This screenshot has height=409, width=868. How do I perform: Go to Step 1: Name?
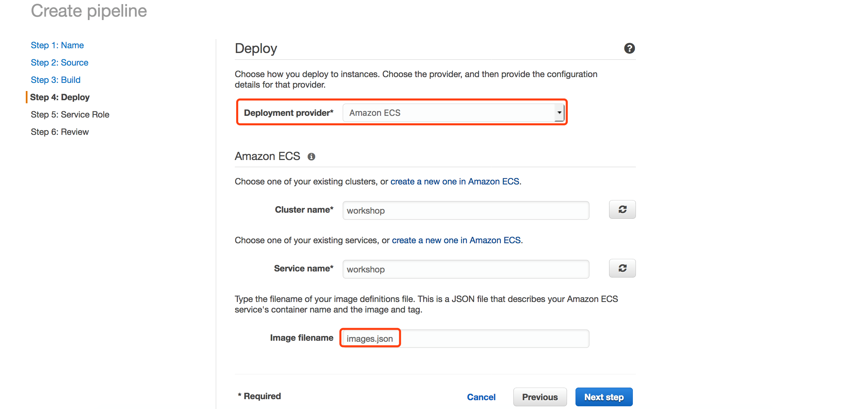coord(57,45)
